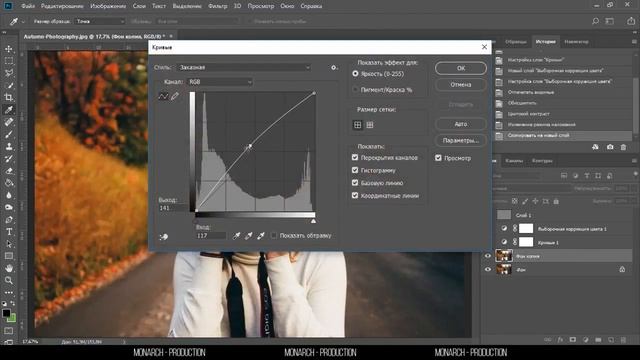640x360 pixels.
Task: Switch to the Навигатор tab
Action: pos(576,42)
